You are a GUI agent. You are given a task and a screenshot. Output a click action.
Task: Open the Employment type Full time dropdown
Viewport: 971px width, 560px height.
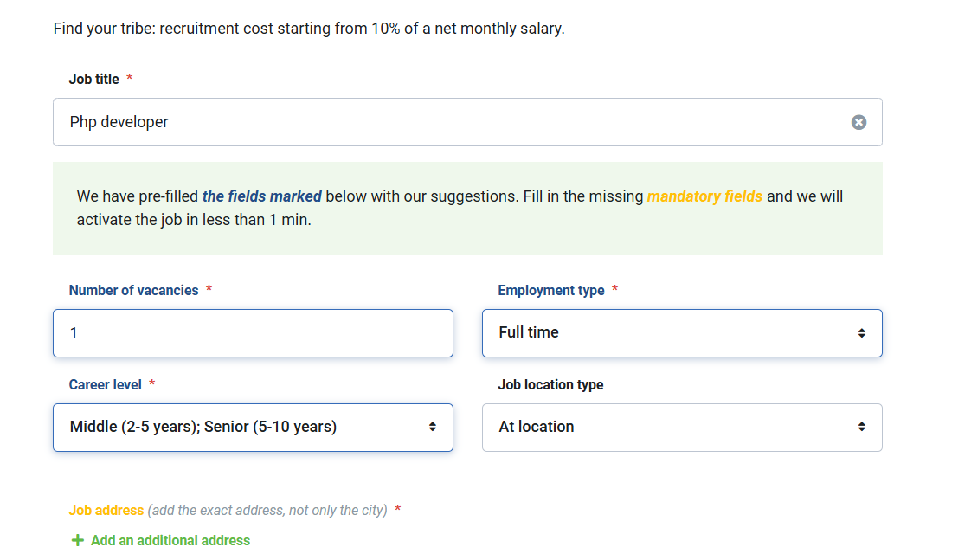[682, 333]
